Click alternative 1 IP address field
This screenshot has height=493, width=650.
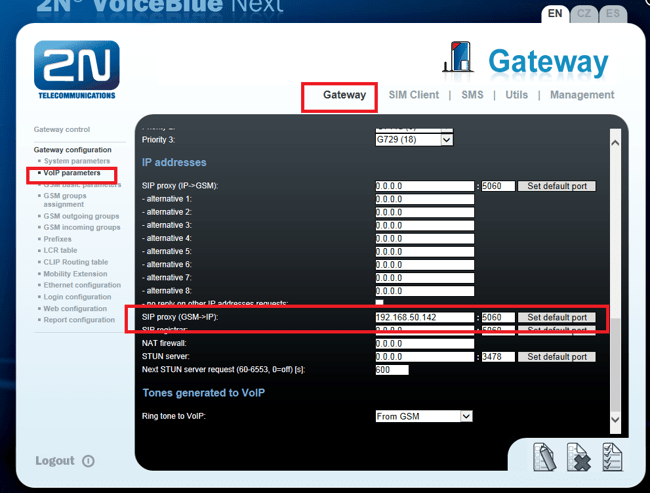[424, 199]
